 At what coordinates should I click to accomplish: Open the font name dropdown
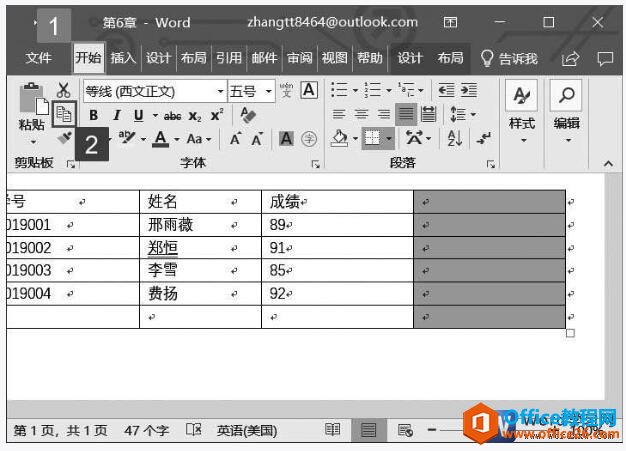pyautogui.click(x=221, y=91)
